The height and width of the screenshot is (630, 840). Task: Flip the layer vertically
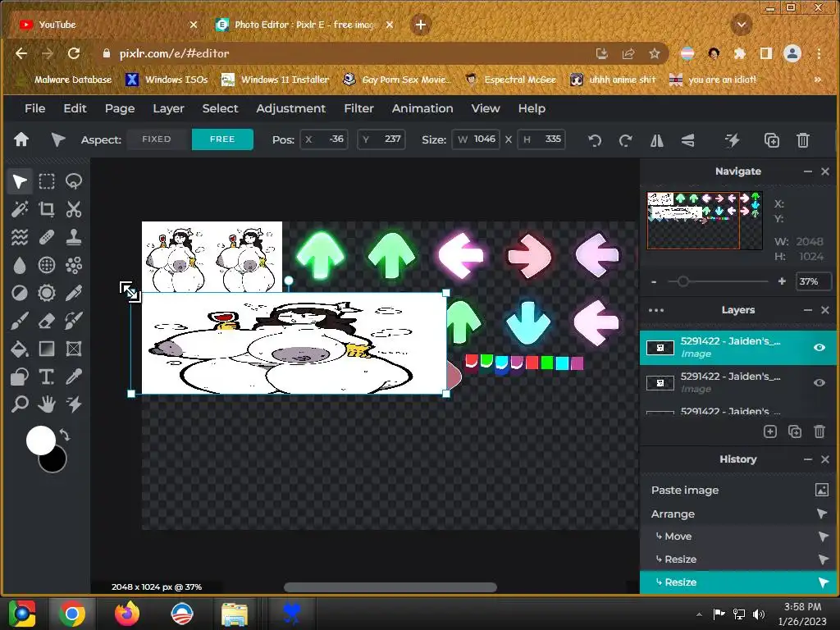click(688, 140)
